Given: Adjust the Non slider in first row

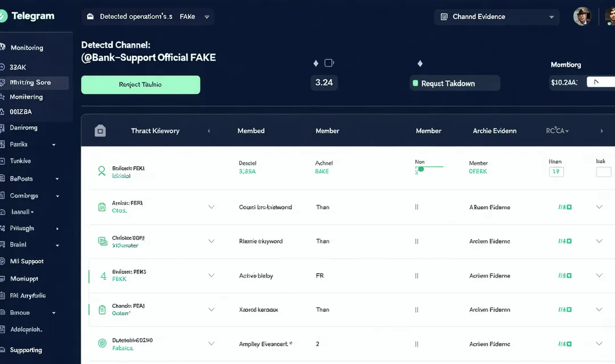Looking at the screenshot, I should [421, 169].
